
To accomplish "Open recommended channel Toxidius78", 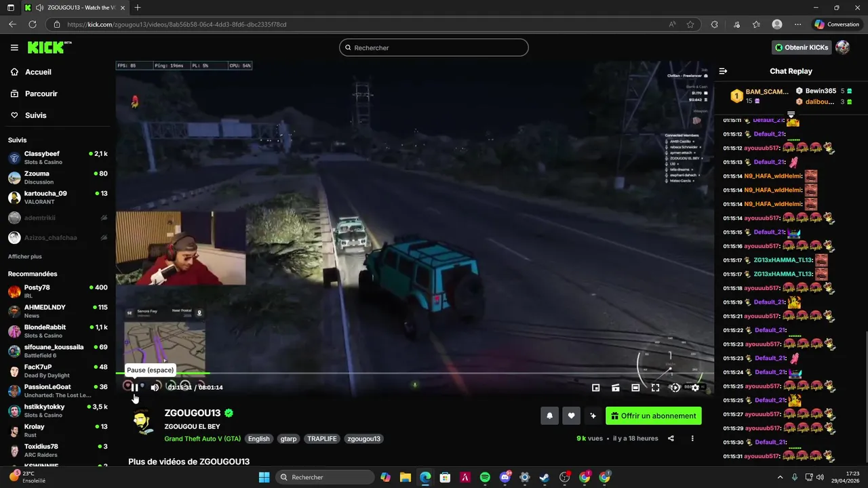I will tap(58, 450).
